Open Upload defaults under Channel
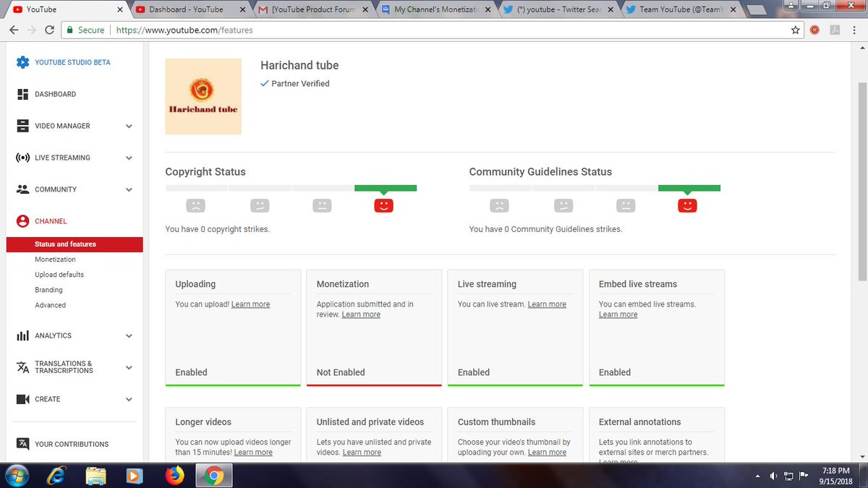The width and height of the screenshot is (868, 488). click(59, 275)
